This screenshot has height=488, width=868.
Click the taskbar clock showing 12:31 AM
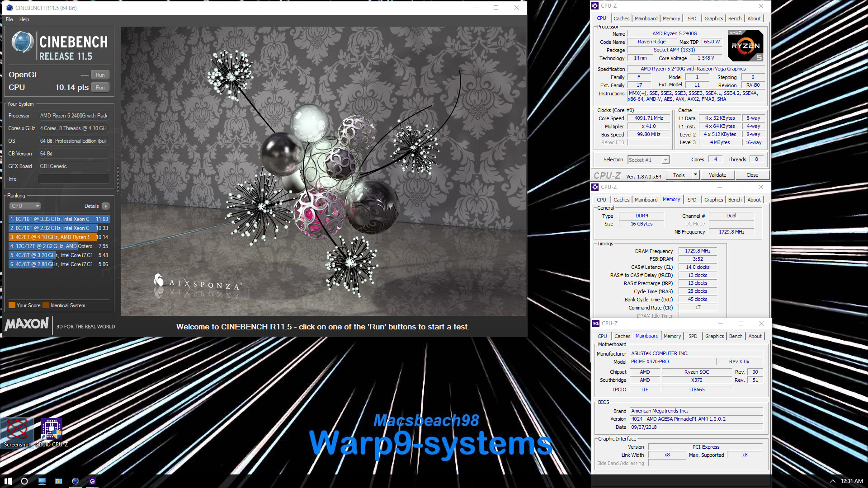(852, 481)
